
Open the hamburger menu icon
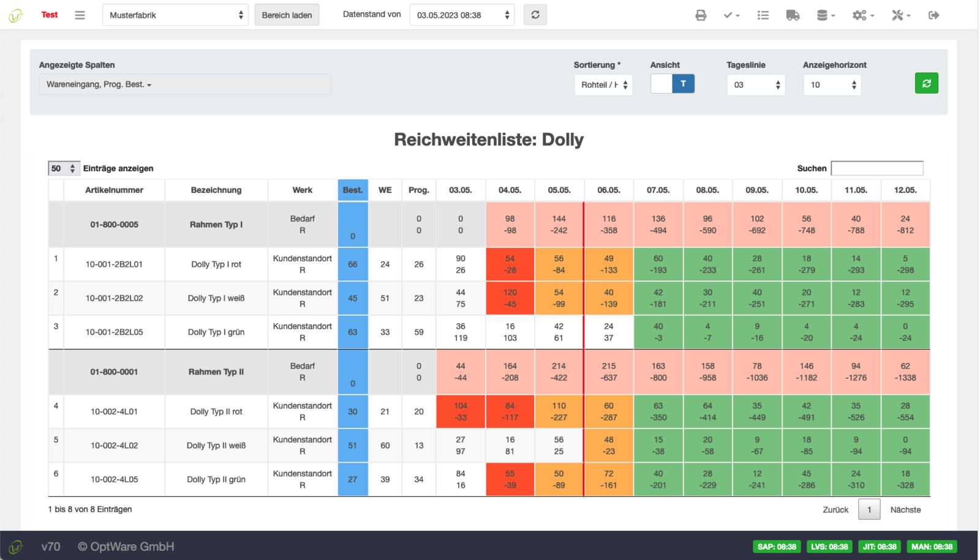coord(80,15)
